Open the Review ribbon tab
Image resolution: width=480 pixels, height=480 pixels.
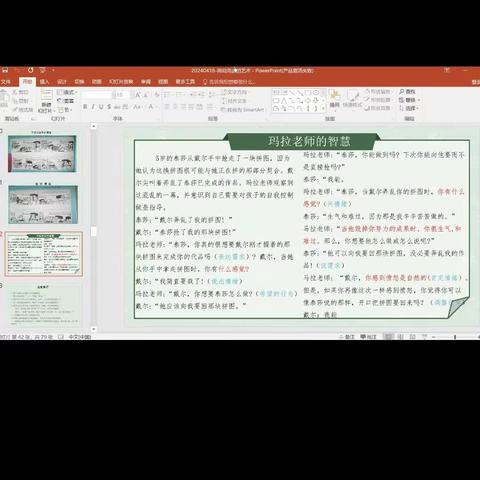click(x=146, y=82)
